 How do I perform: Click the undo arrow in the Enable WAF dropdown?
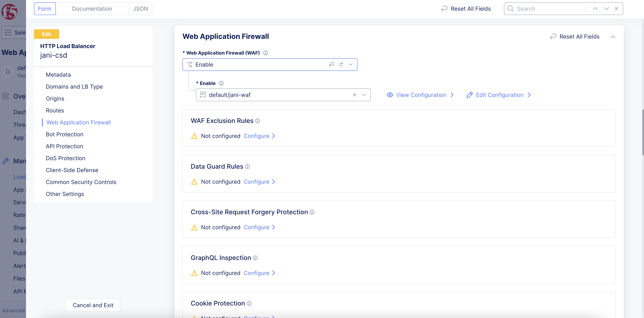coord(332,65)
